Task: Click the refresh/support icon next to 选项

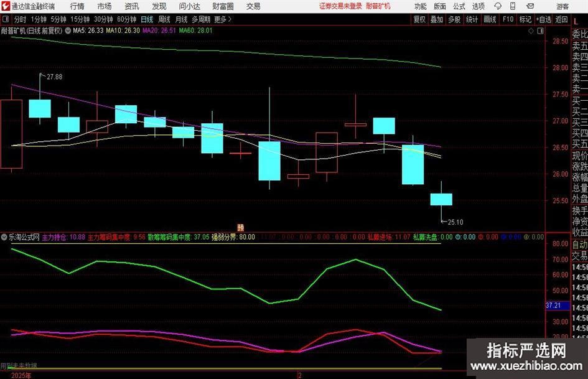Action: pos(497,6)
